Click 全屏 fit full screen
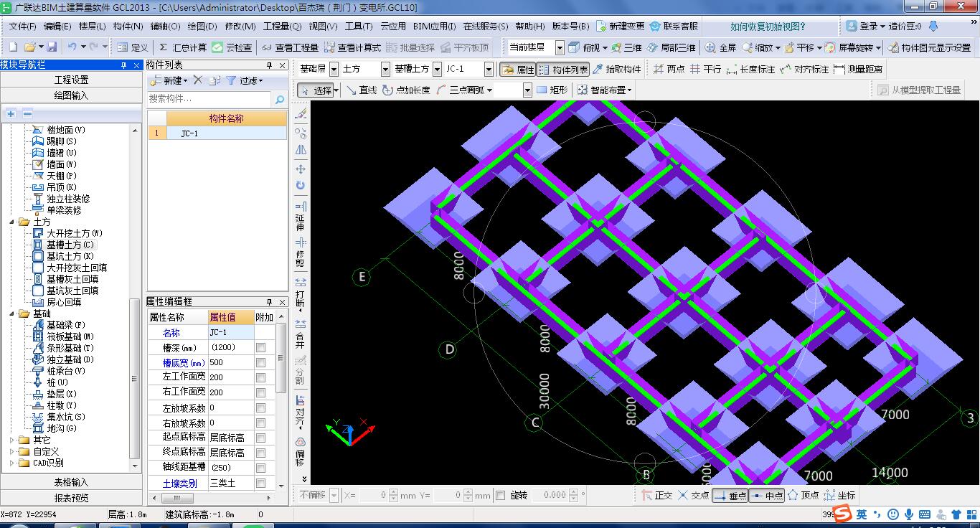This screenshot has height=528, width=980. pos(720,47)
